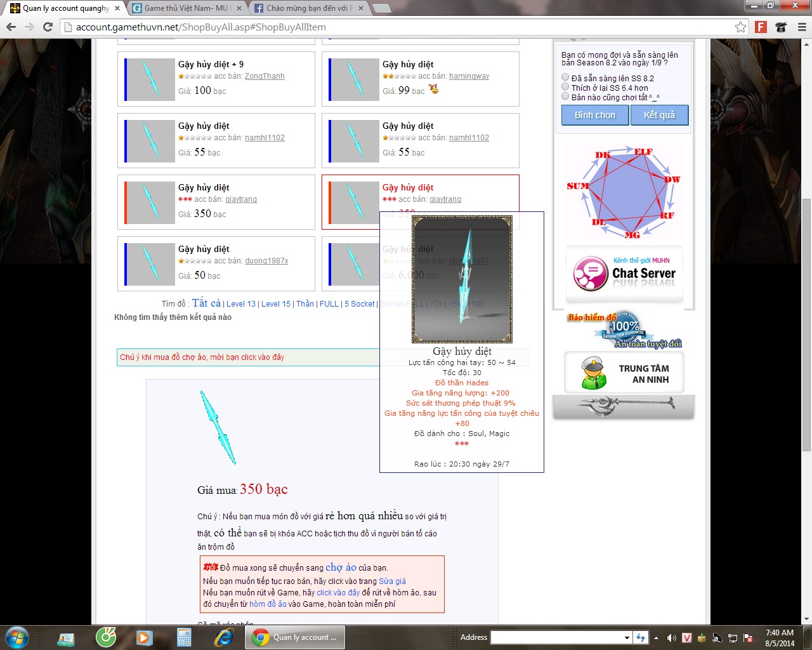This screenshot has width=812, height=650.
Task: Open the media player taskbar icon
Action: pos(145,637)
